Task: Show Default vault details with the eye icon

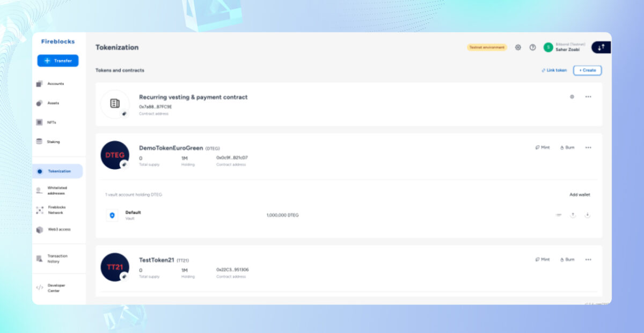Action: (x=558, y=214)
